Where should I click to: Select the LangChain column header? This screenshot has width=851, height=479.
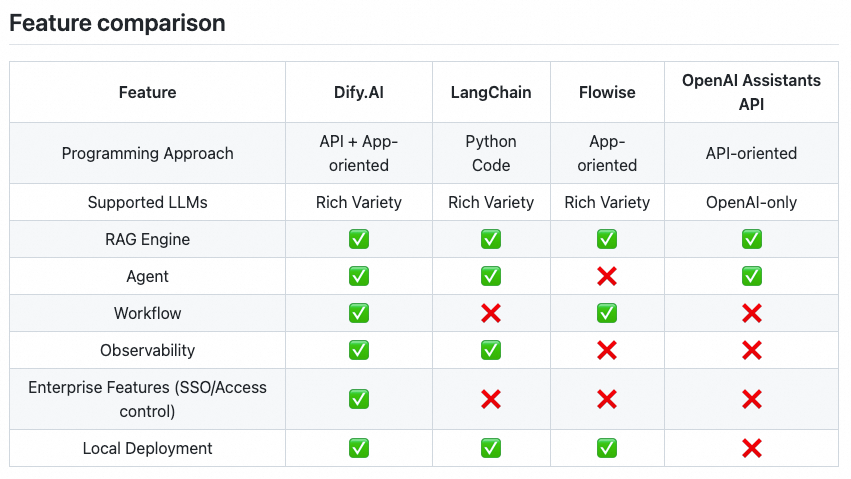(491, 92)
